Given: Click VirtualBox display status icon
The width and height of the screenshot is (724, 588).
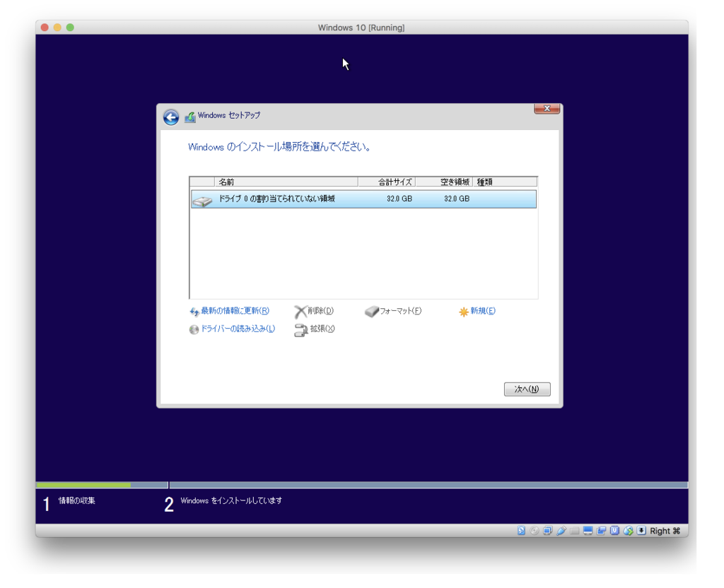Looking at the screenshot, I should (x=588, y=531).
